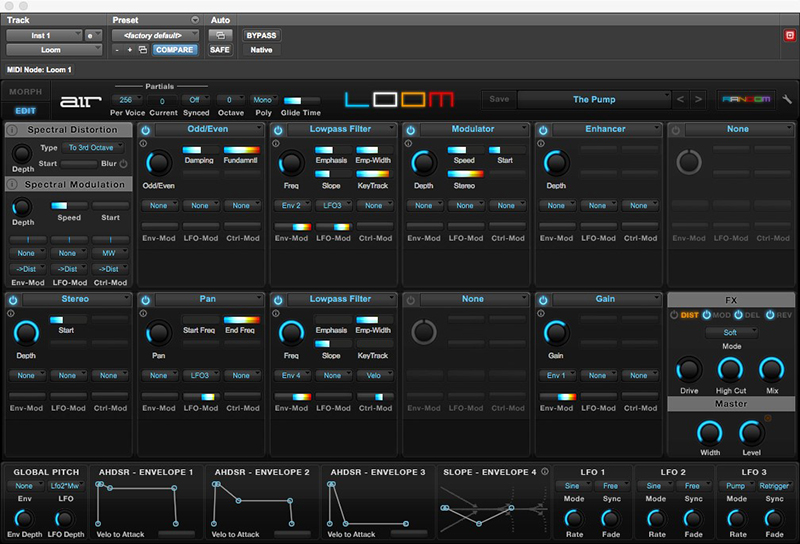
Task: Switch to the MORPH tab
Action: (x=26, y=92)
